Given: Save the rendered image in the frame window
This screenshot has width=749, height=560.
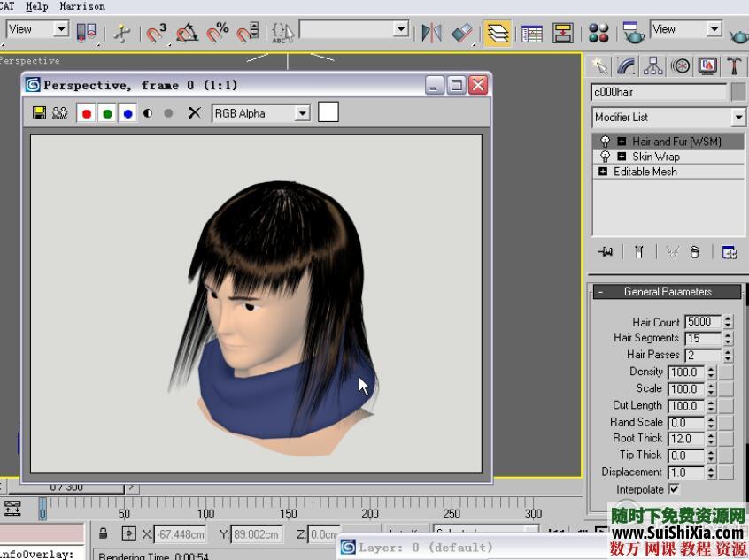Looking at the screenshot, I should click(x=40, y=113).
